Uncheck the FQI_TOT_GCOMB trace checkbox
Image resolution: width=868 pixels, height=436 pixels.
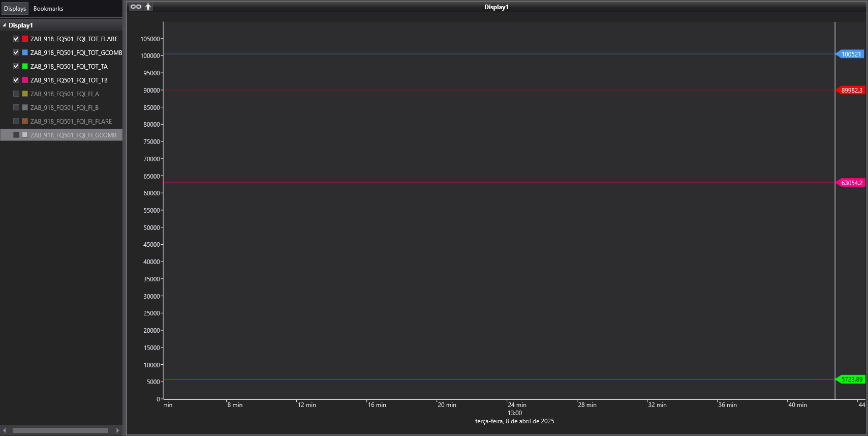pos(16,52)
